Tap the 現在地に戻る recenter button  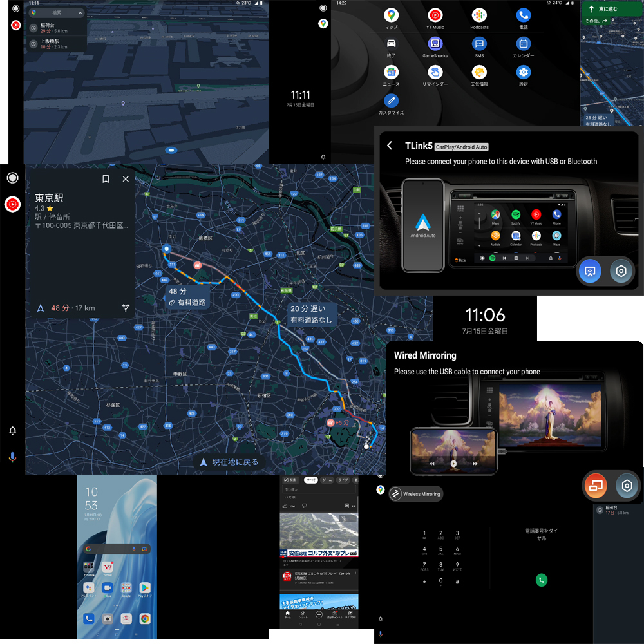point(229,462)
